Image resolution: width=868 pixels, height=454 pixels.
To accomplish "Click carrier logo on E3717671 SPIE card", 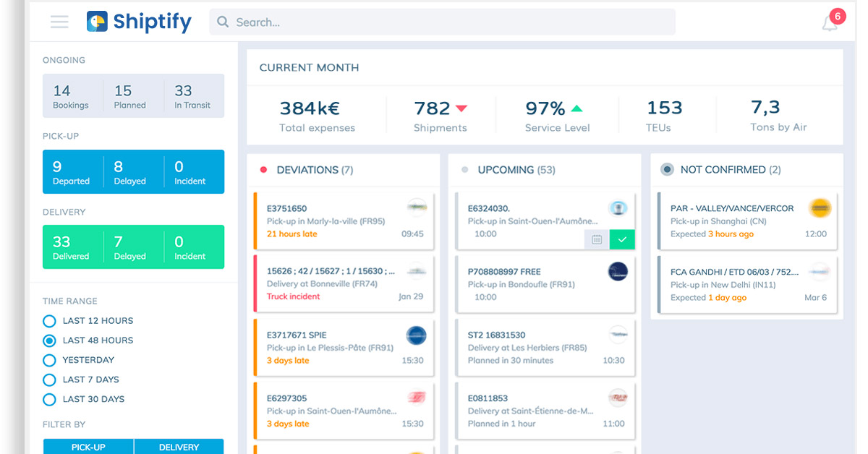I will click(416, 335).
